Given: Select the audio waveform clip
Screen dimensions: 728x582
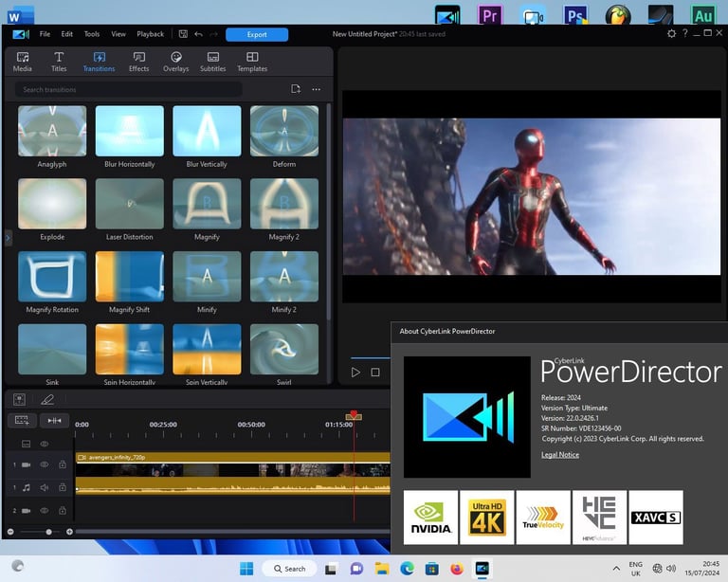Looking at the screenshot, I should 232,486.
